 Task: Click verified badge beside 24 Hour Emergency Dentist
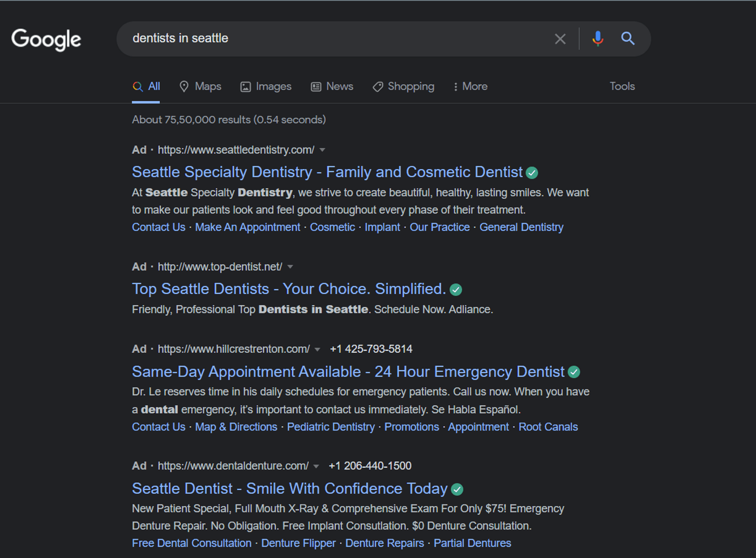pos(574,372)
